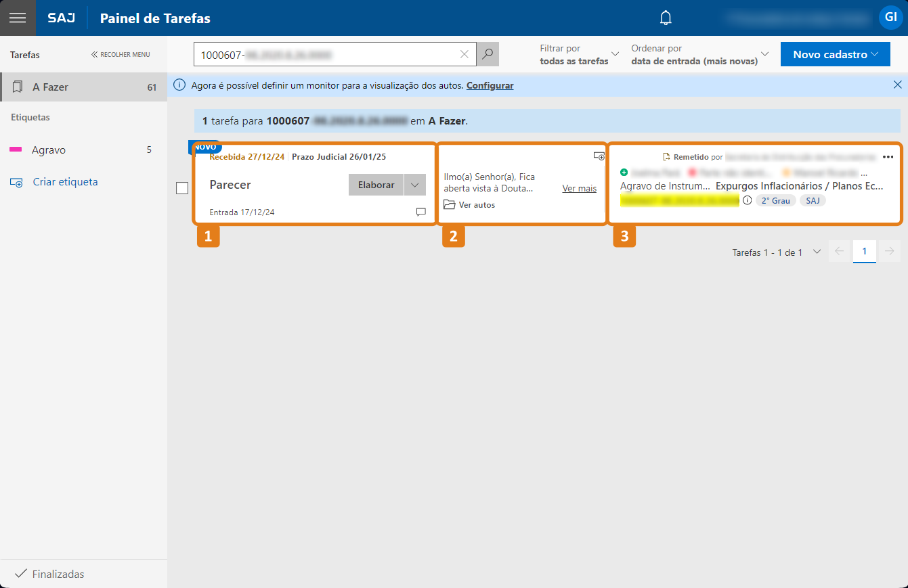Clear the search field text
The width and height of the screenshot is (908, 588).
click(x=464, y=54)
